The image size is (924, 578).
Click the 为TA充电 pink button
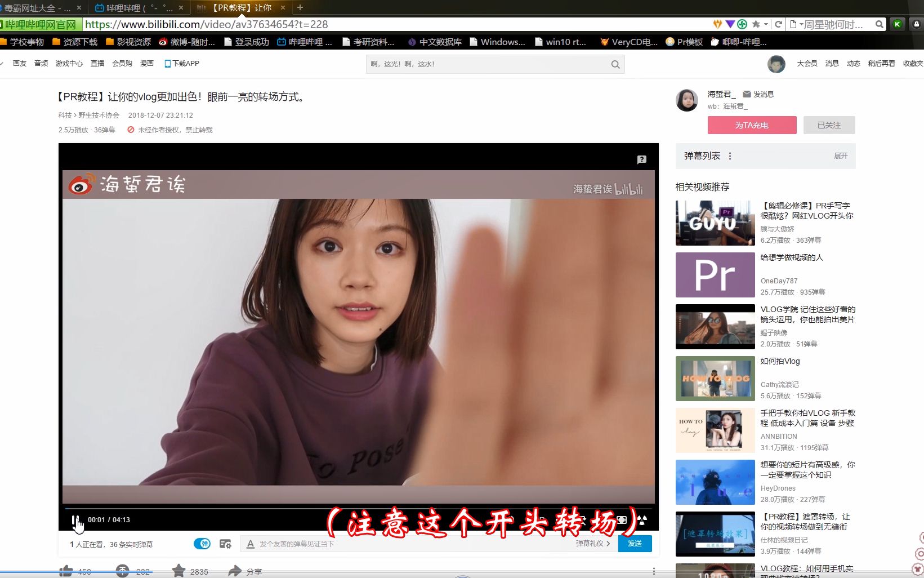click(x=751, y=125)
